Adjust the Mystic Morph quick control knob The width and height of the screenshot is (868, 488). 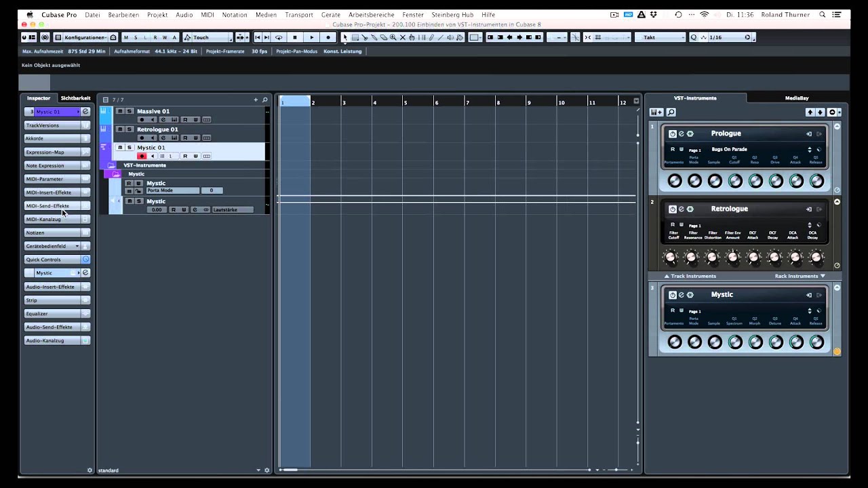pyautogui.click(x=755, y=342)
